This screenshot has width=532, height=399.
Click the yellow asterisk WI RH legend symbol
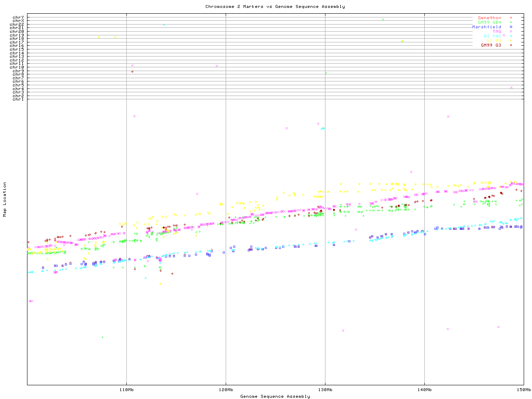(511, 41)
